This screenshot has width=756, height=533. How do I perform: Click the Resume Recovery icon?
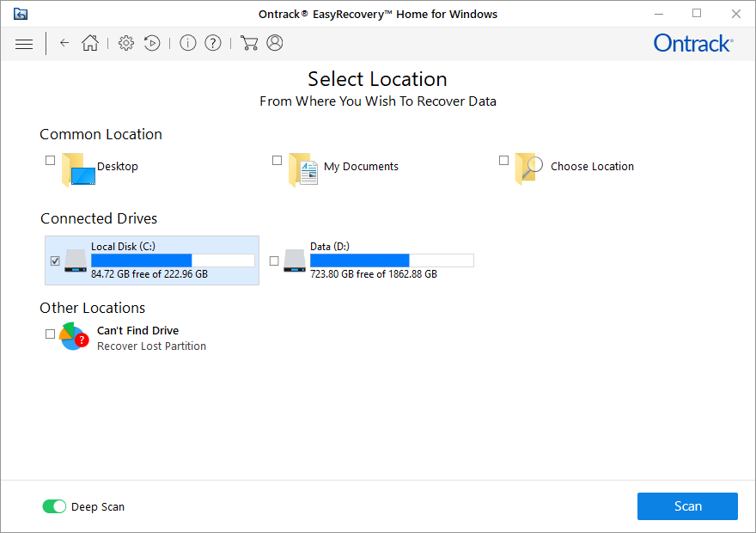(x=152, y=43)
